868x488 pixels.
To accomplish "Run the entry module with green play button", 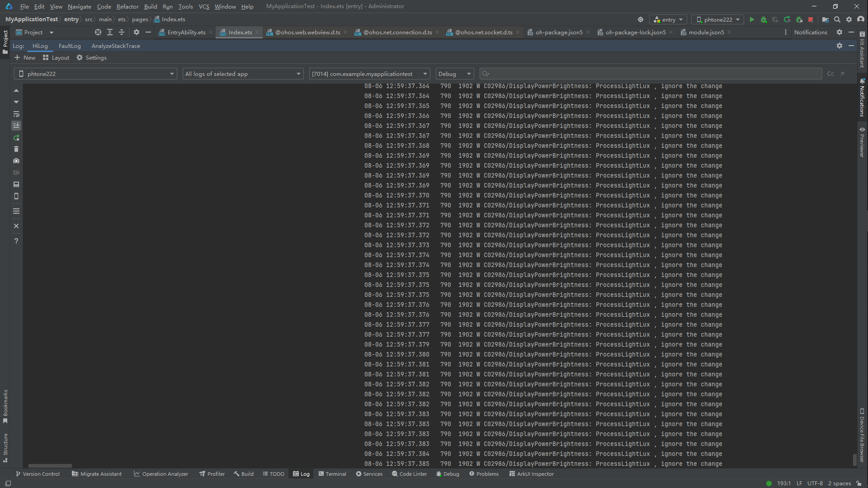I will pyautogui.click(x=752, y=19).
